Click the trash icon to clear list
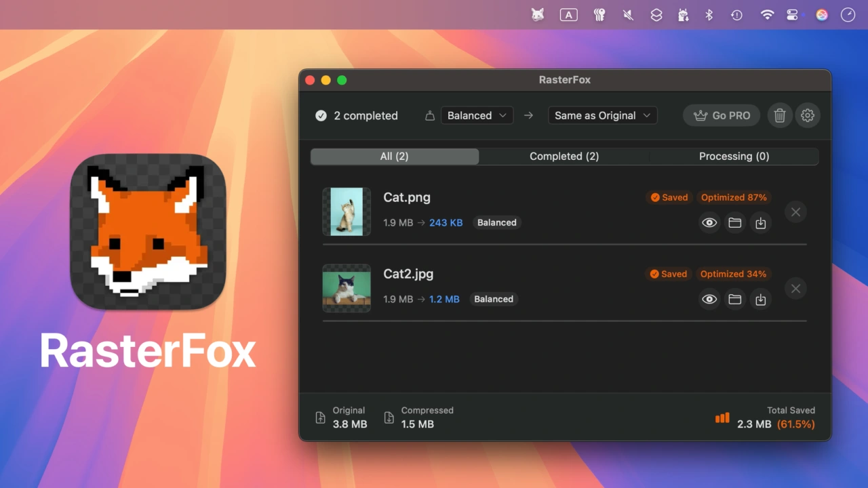This screenshot has height=488, width=868. point(780,116)
